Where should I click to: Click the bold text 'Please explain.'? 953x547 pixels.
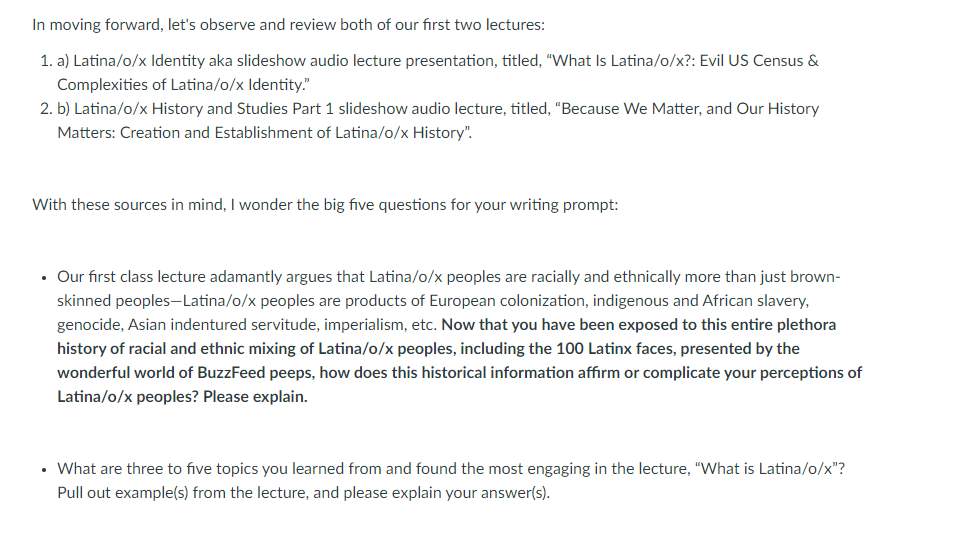click(x=255, y=396)
